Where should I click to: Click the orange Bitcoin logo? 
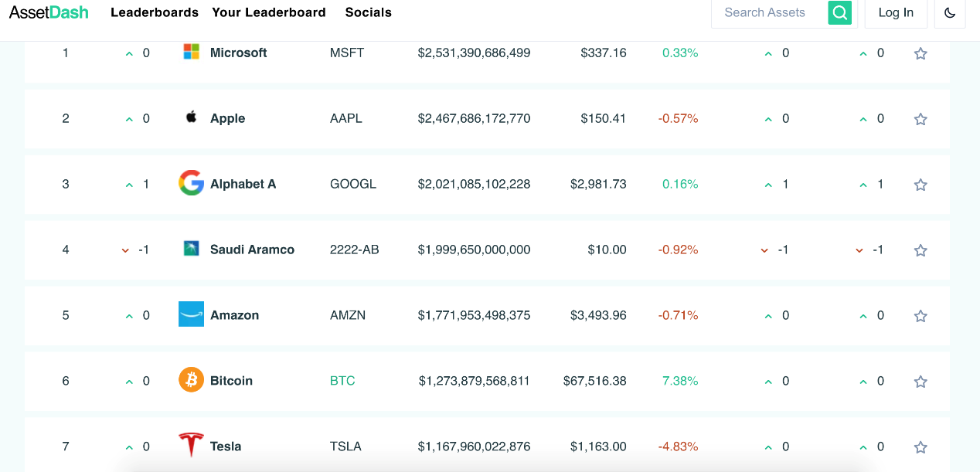pyautogui.click(x=191, y=380)
